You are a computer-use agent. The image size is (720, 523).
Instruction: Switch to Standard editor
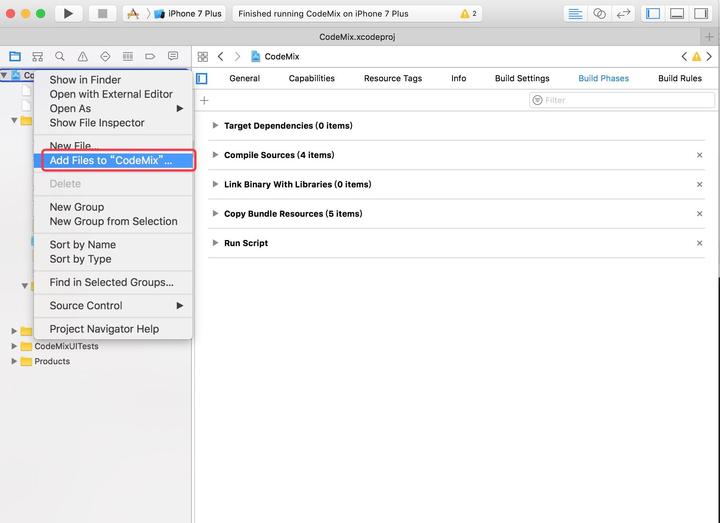coord(575,14)
